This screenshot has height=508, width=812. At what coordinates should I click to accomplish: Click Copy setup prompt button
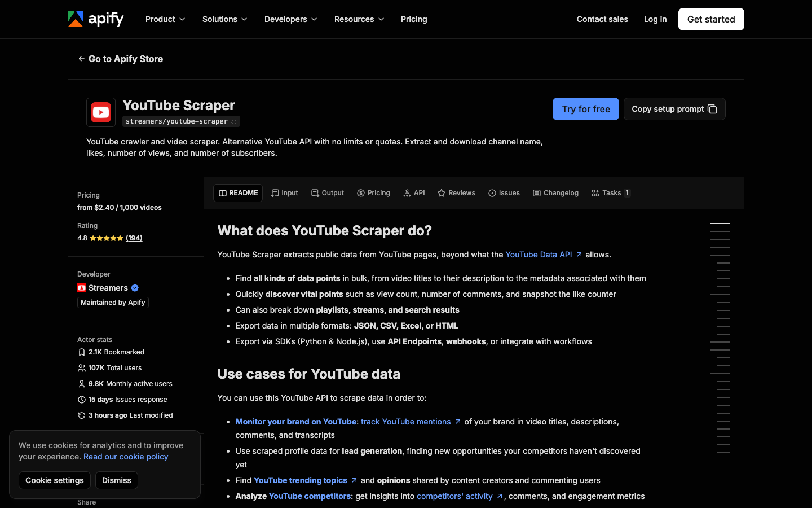pos(674,109)
